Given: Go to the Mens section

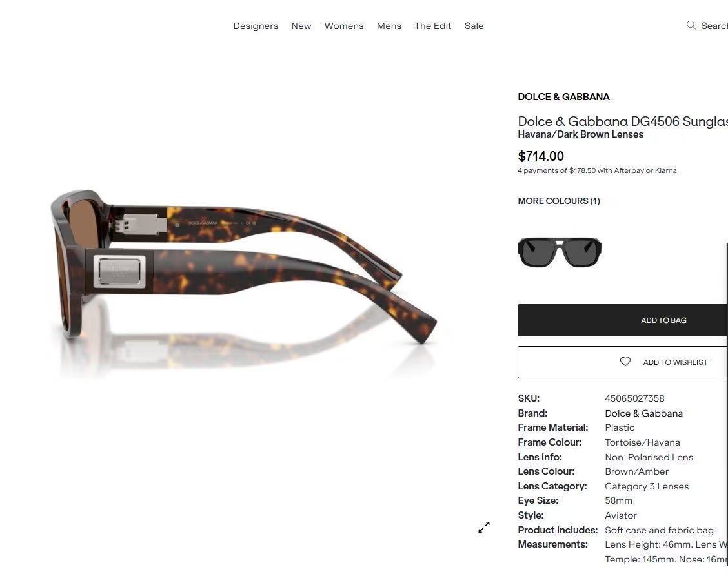Looking at the screenshot, I should coord(389,26).
